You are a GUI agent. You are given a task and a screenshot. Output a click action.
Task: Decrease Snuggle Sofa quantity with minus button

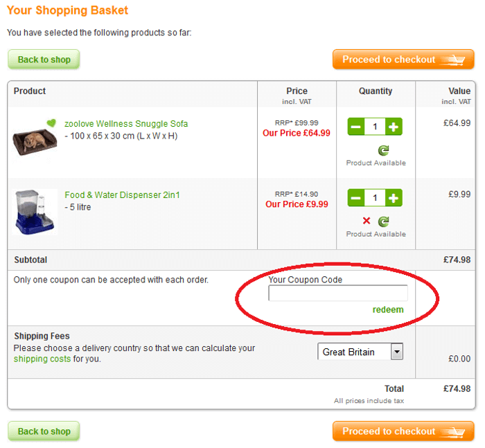(355, 127)
